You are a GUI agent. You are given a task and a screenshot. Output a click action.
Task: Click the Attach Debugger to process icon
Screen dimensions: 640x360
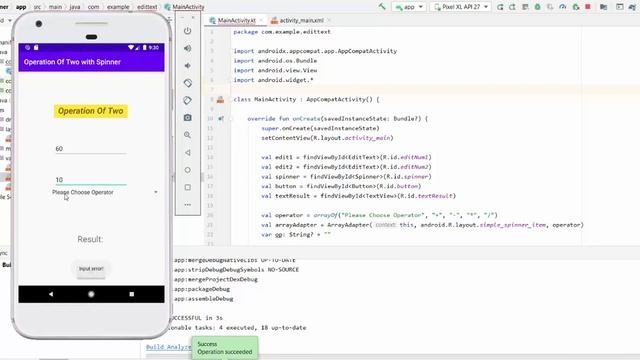[576, 7]
